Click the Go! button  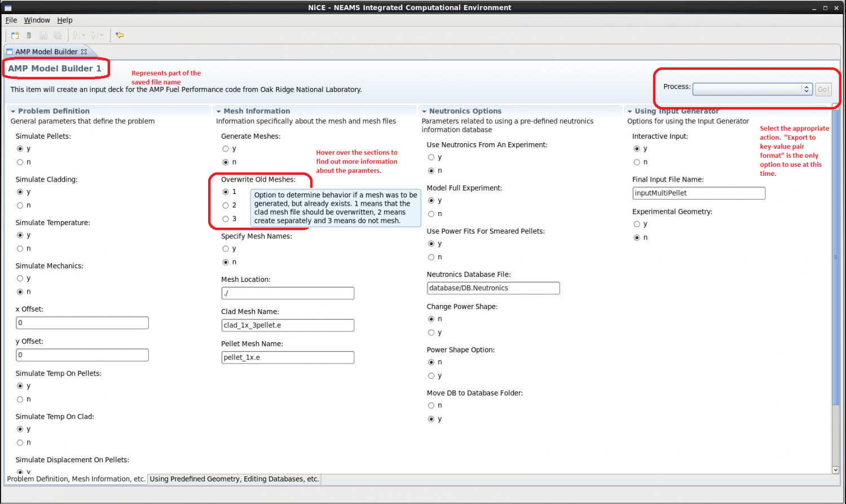823,89
